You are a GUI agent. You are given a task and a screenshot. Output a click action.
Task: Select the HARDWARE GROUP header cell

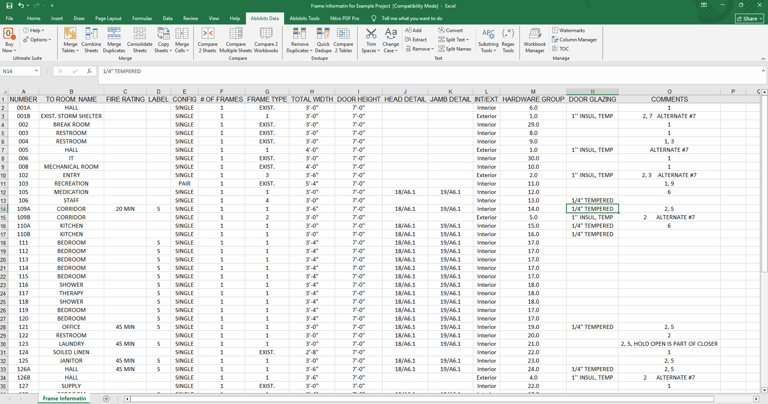[533, 99]
